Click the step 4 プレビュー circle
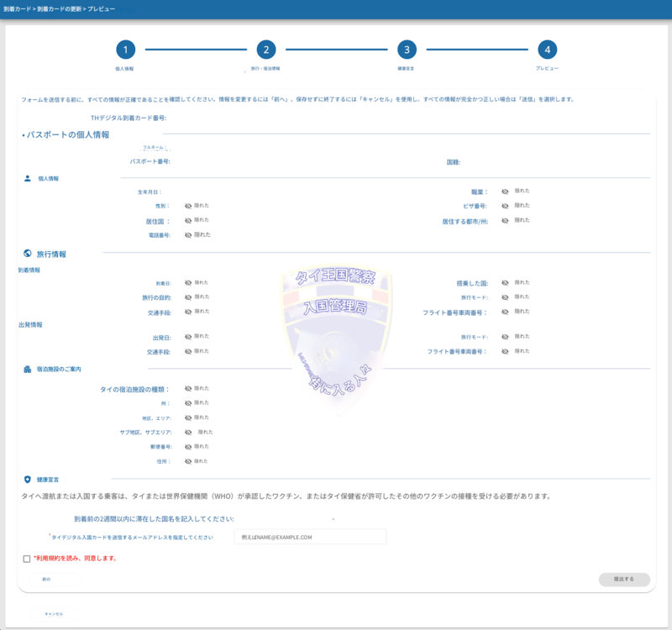 pos(548,50)
